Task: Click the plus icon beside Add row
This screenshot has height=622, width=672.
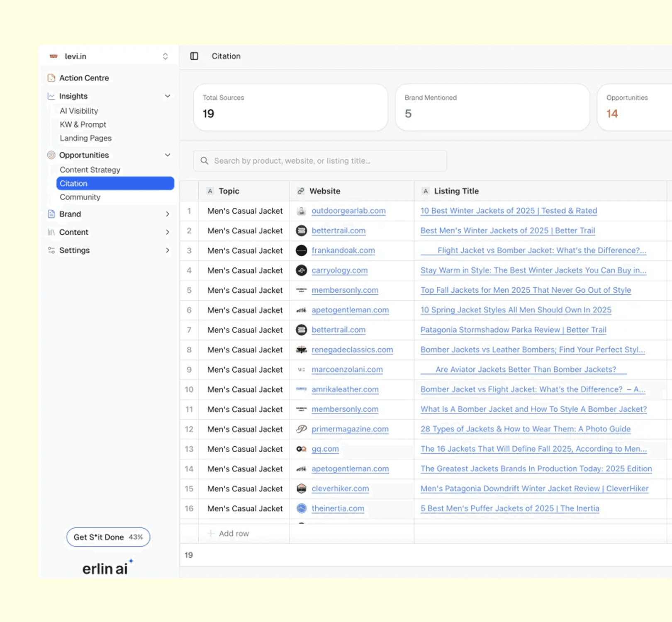Action: pyautogui.click(x=211, y=533)
